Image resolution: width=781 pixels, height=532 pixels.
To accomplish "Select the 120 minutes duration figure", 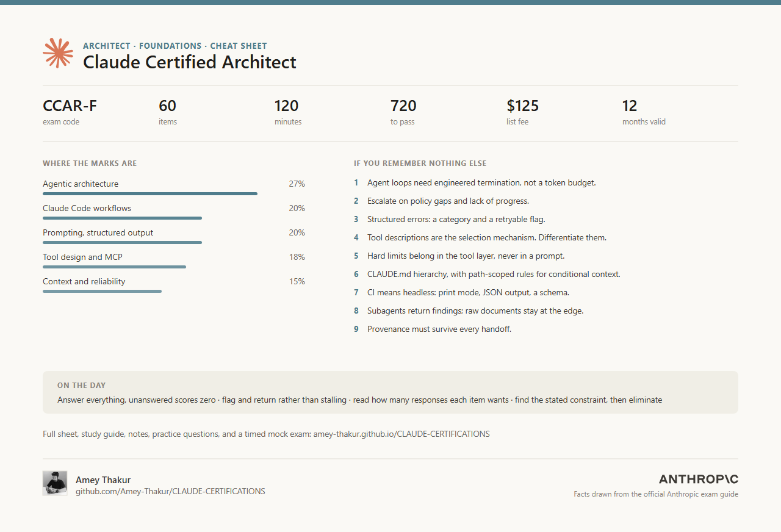I will coord(287,106).
